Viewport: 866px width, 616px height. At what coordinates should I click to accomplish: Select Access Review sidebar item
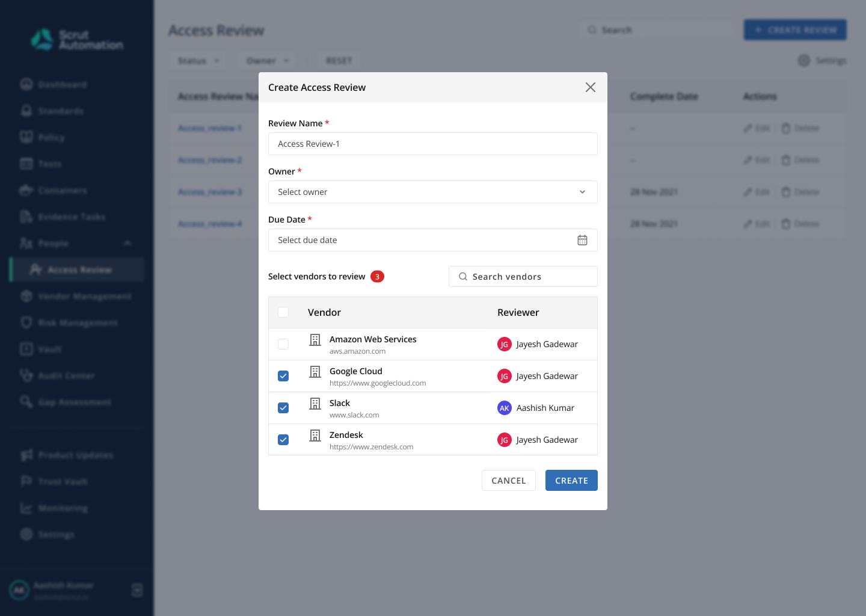point(78,270)
